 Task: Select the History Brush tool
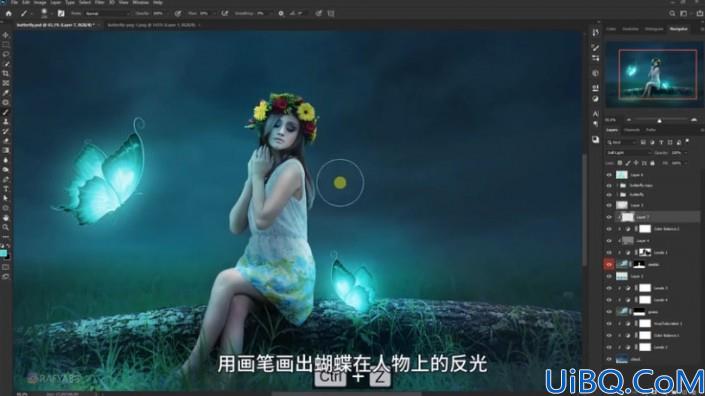coord(5,131)
